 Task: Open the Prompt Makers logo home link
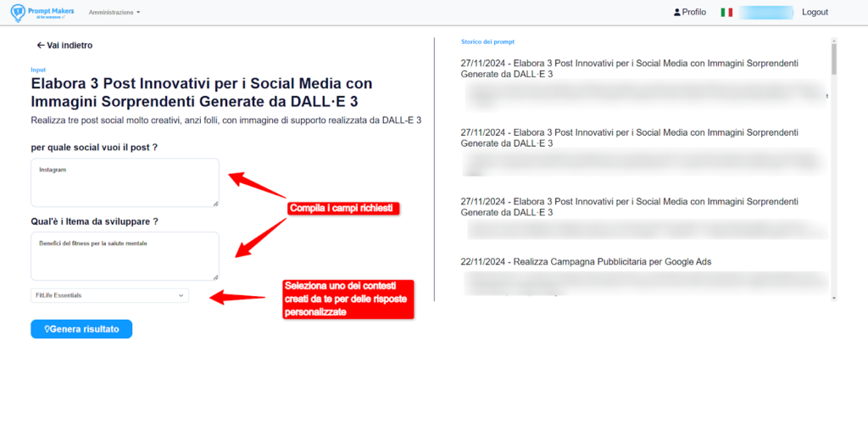(42, 12)
